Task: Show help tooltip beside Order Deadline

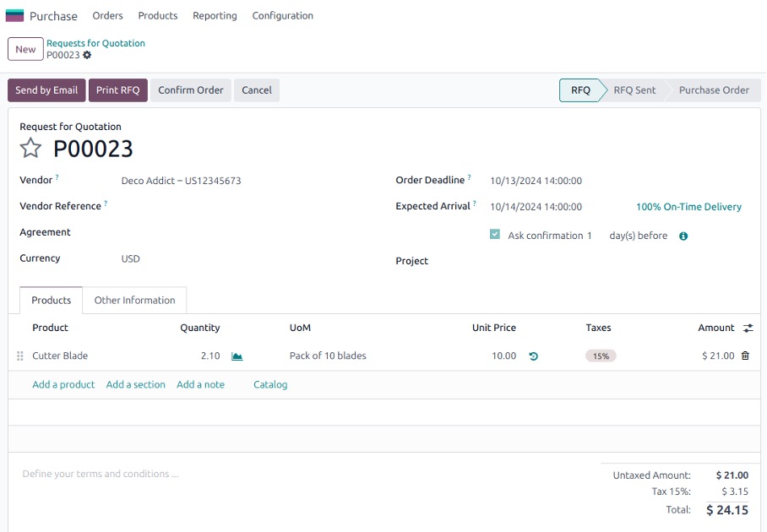Action: [x=469, y=177]
